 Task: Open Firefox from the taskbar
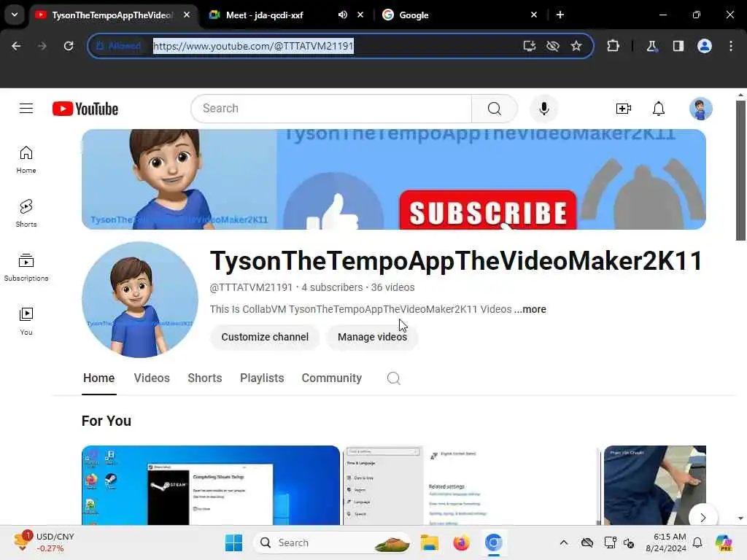tap(461, 542)
